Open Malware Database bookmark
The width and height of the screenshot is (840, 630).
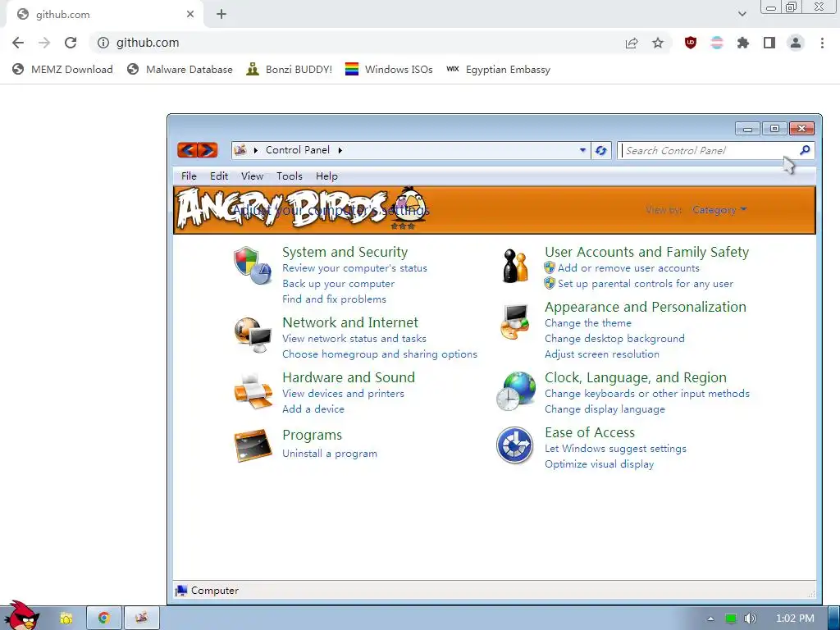pyautogui.click(x=180, y=69)
